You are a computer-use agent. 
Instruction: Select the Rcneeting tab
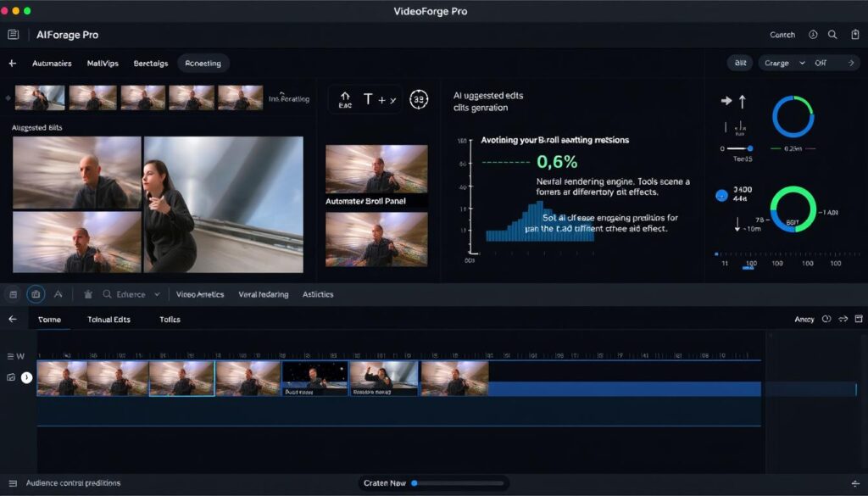203,63
